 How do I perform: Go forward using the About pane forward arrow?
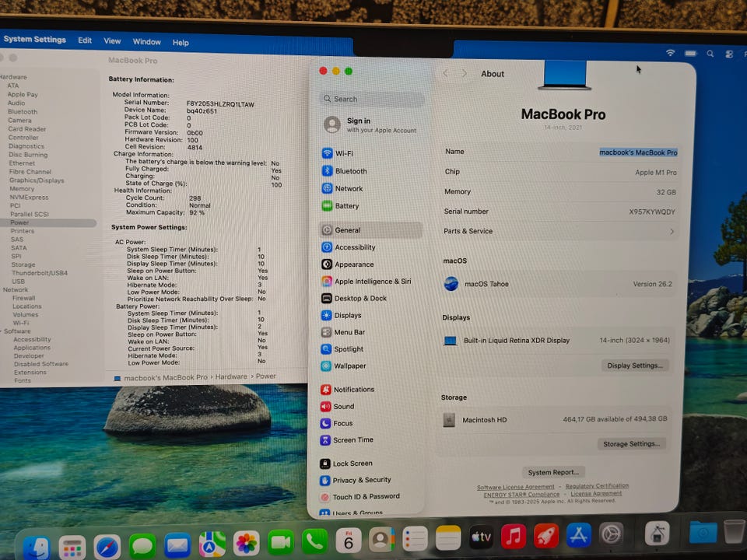click(465, 74)
